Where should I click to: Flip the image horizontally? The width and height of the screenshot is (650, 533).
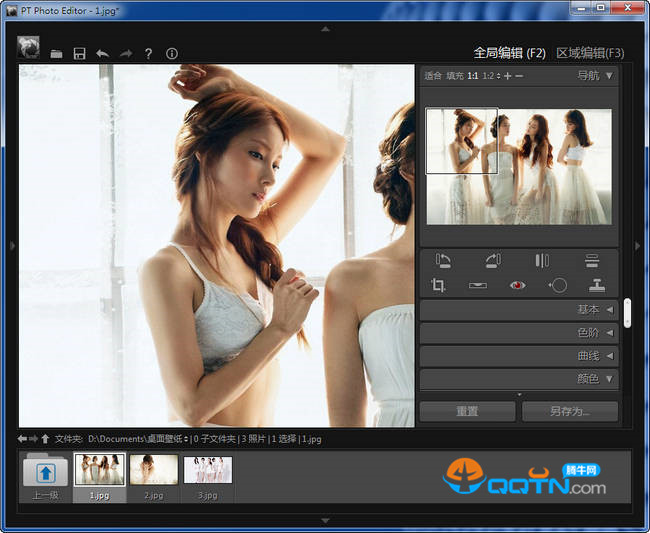point(542,261)
